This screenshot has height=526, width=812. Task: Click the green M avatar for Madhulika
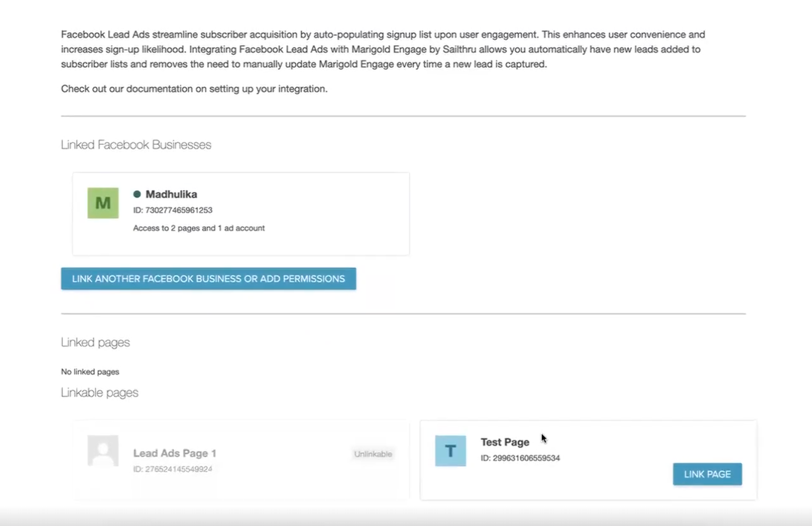(x=103, y=203)
